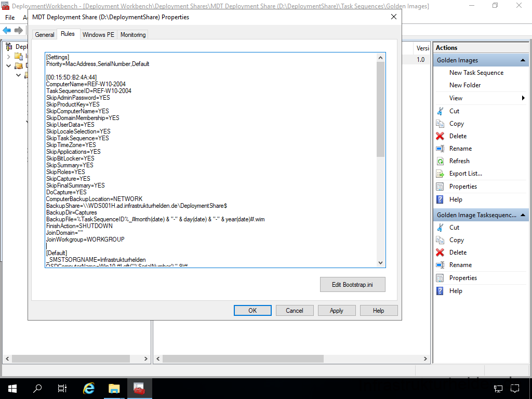Open the Monitoring tab
The image size is (532, 399).
coord(133,35)
